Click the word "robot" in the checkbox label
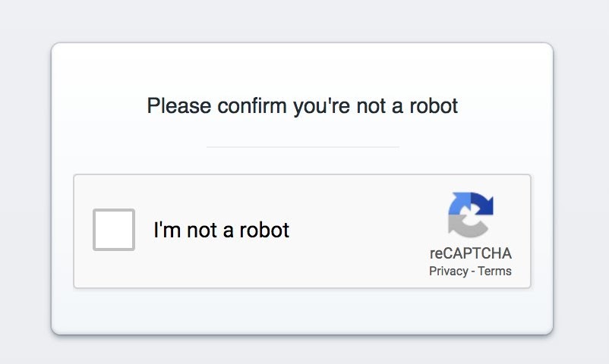Screen dimensions: 609x364 265,230
